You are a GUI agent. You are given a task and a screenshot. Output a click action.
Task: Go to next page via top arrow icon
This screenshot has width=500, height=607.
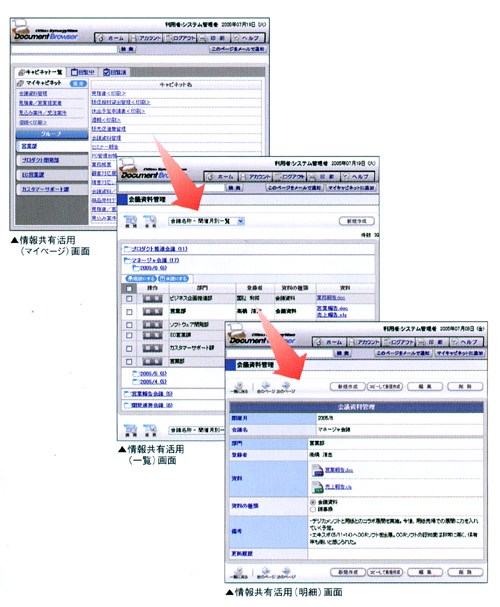286,385
